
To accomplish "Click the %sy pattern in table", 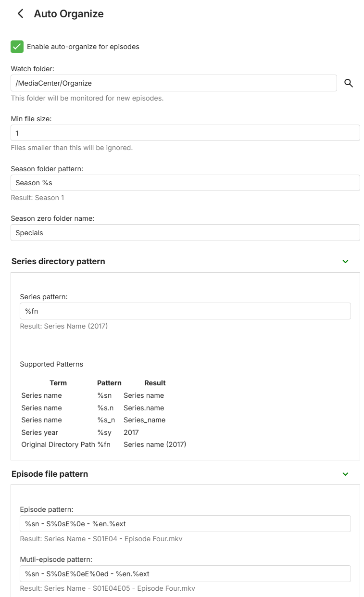I will pos(104,432).
